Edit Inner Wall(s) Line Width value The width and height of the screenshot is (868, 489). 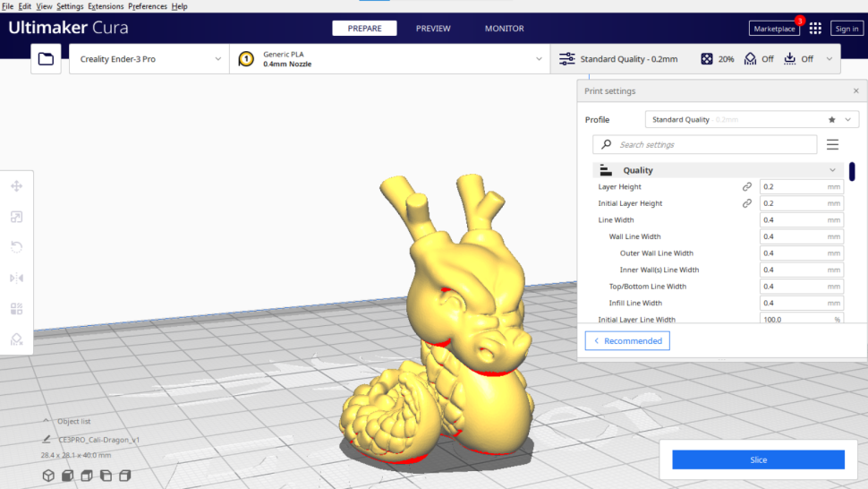tap(801, 270)
